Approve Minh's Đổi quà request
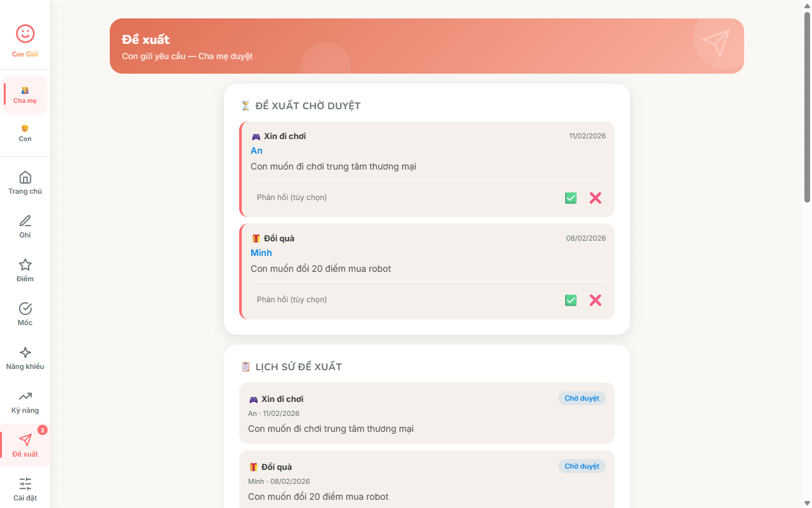 pos(571,300)
